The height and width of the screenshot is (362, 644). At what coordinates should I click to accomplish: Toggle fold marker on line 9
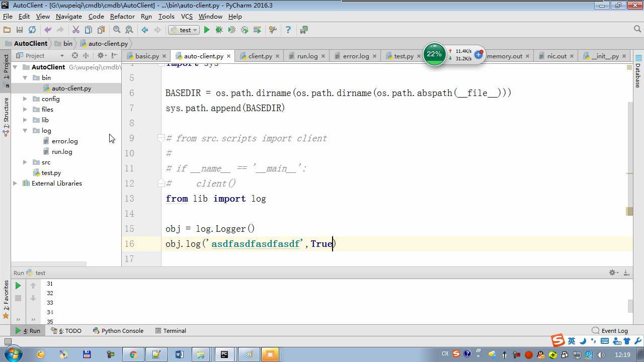(160, 138)
